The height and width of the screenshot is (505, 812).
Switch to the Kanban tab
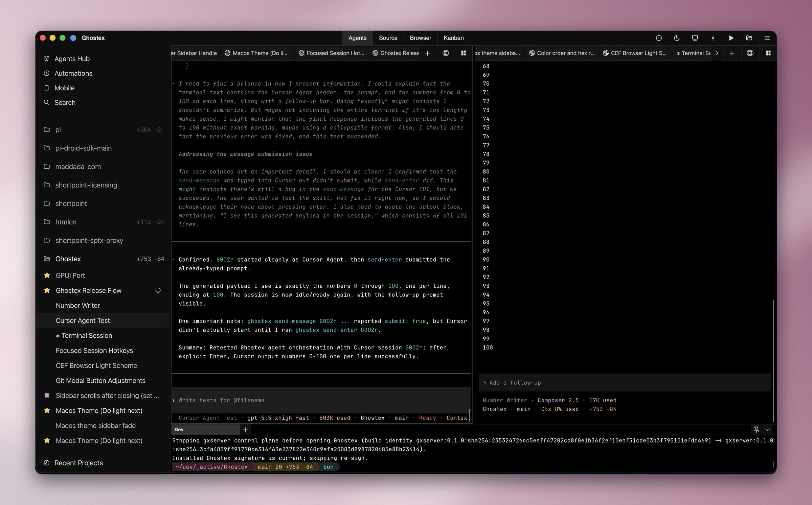click(453, 38)
